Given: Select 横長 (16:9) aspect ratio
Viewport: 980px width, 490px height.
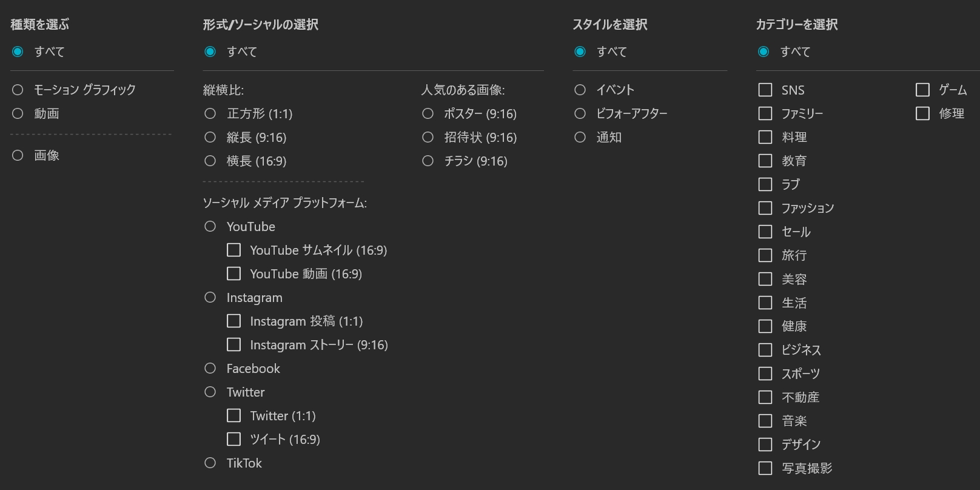Looking at the screenshot, I should point(210,161).
